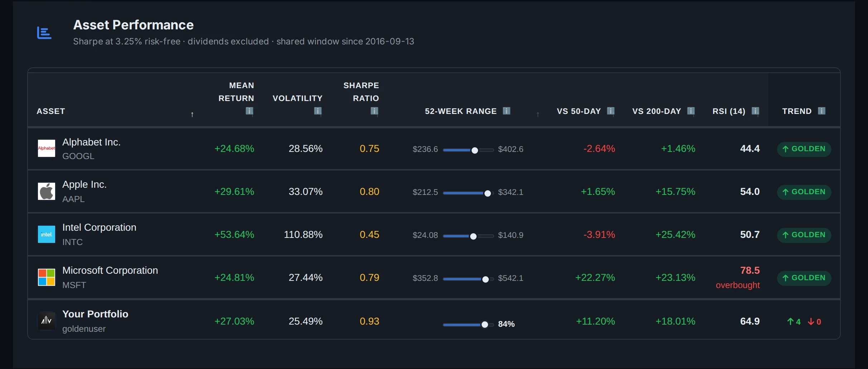Click portfolio RSI value 64.9

point(750,321)
